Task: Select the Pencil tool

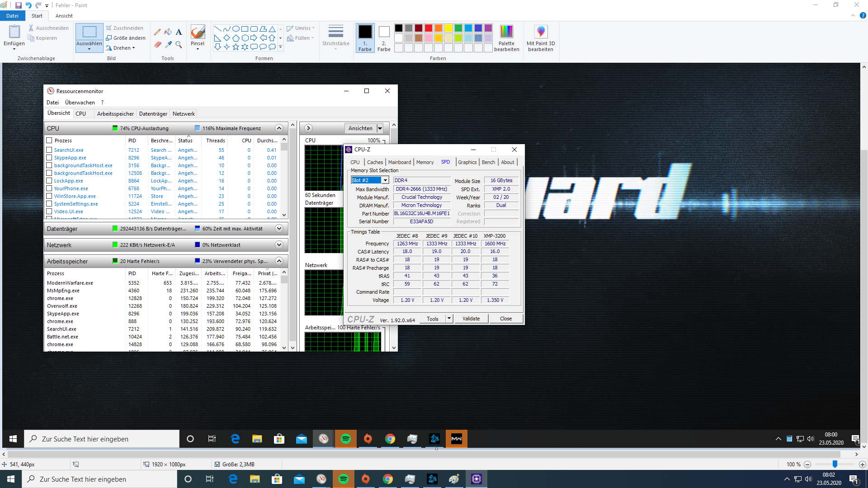Action: [157, 32]
